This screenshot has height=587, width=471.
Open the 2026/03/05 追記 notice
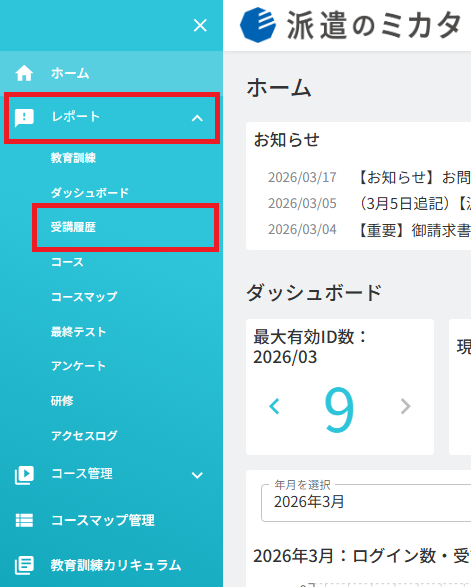point(369,204)
